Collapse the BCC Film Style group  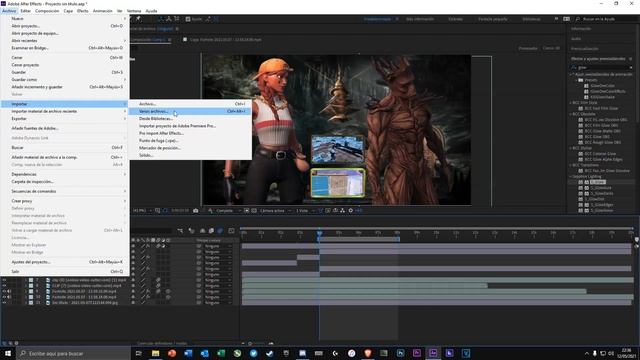[571, 103]
